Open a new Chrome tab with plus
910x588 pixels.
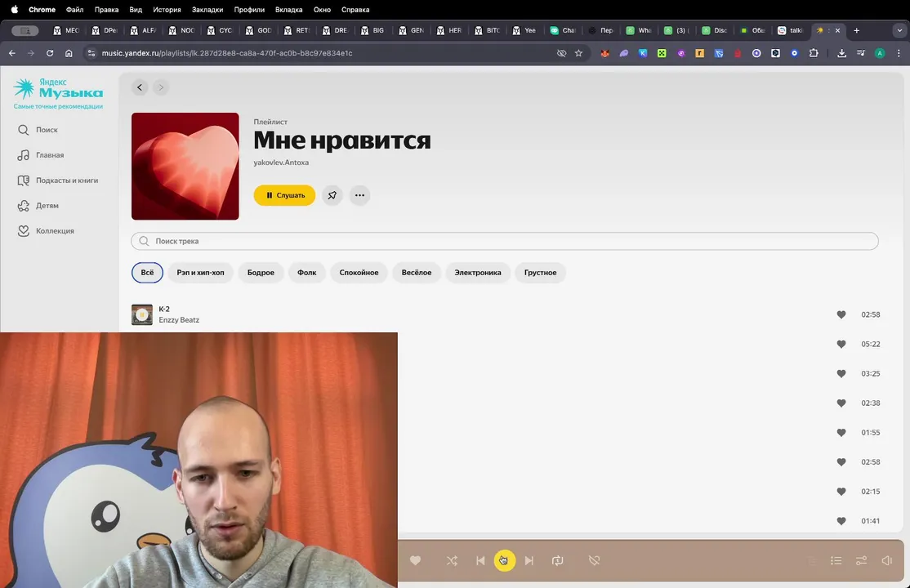(857, 30)
